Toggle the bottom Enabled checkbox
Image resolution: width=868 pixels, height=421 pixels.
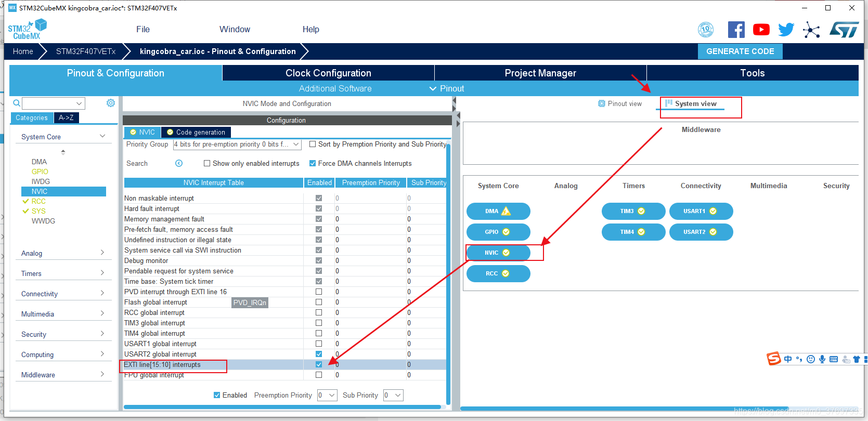pyautogui.click(x=217, y=395)
